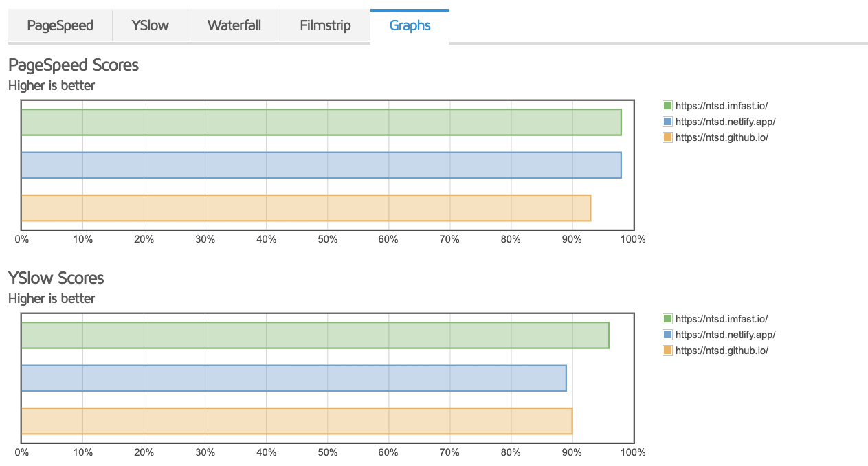Select the green bar in YSlow Scores

(x=309, y=335)
